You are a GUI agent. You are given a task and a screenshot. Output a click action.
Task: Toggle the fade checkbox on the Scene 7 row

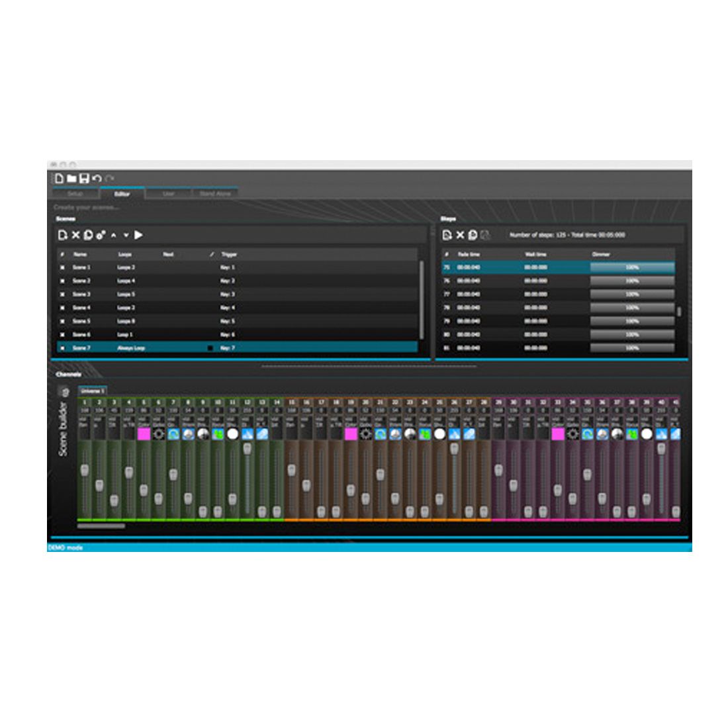click(210, 348)
